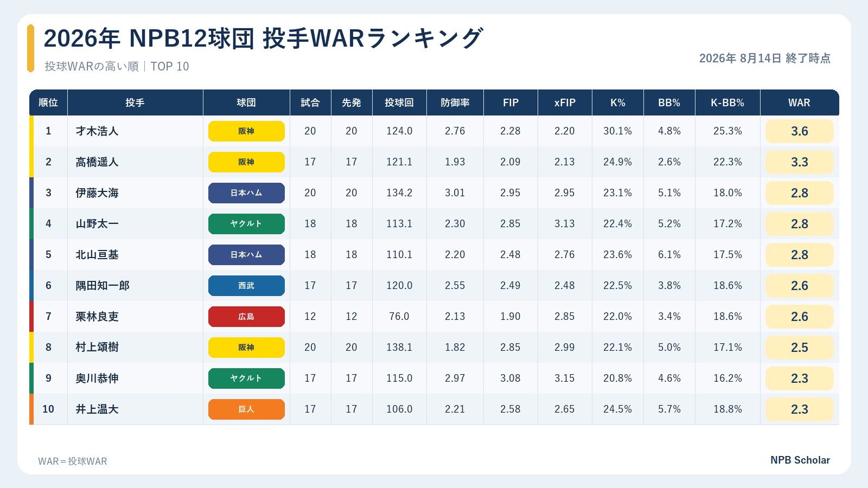Click the NPB Scholar credit text
Screen dimensions: 868x488
[800, 460]
